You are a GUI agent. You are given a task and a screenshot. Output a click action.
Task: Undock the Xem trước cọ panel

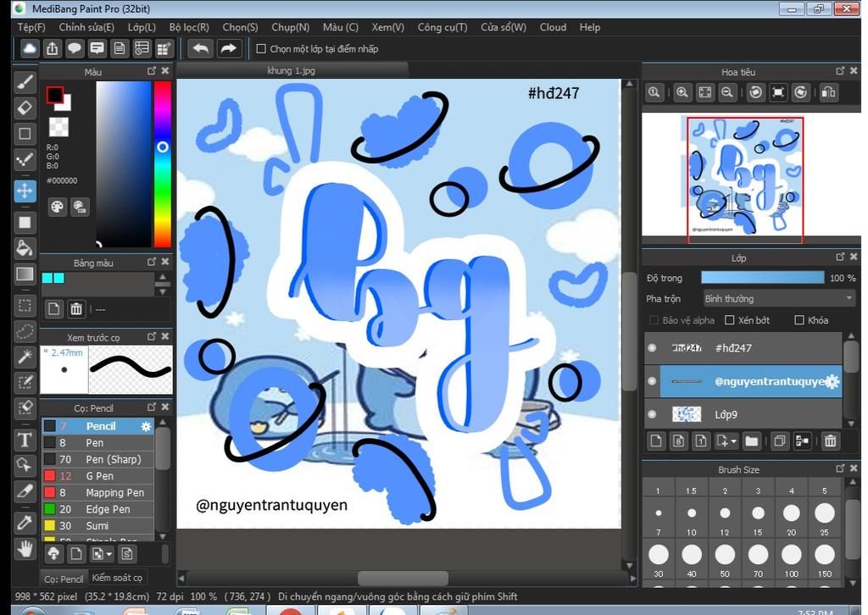point(152,336)
